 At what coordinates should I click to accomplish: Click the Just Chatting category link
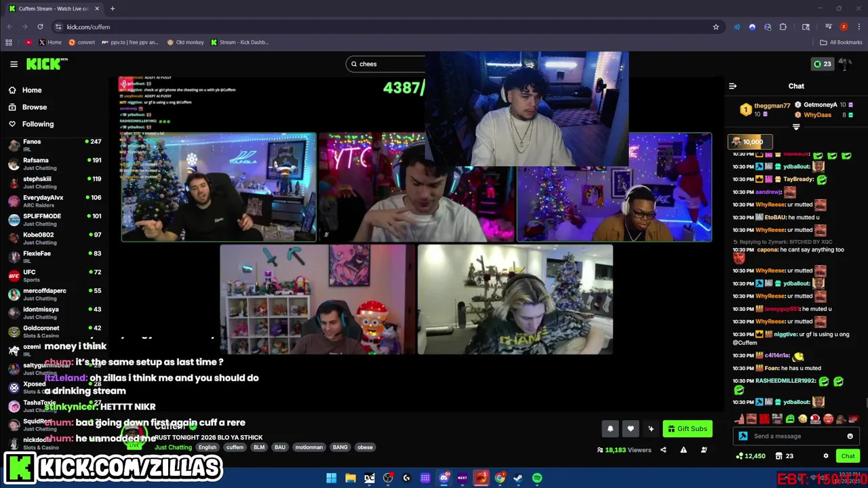(x=173, y=447)
